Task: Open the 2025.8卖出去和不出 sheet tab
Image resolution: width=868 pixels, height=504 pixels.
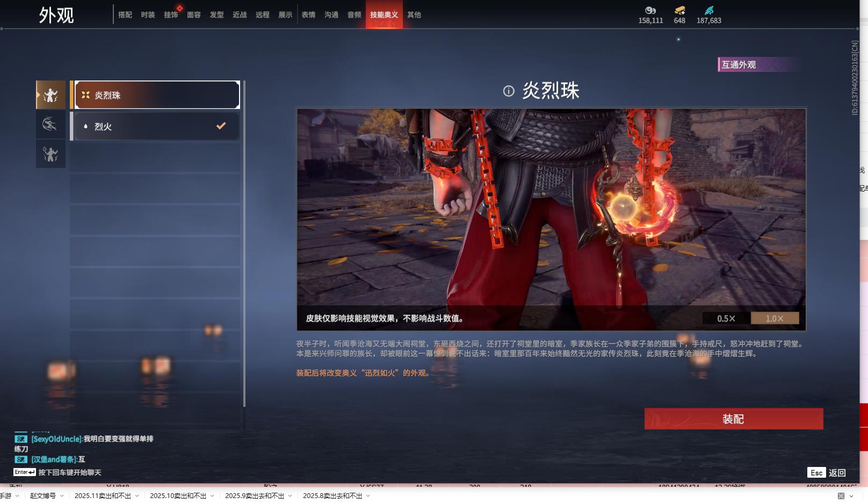Action: click(x=332, y=496)
